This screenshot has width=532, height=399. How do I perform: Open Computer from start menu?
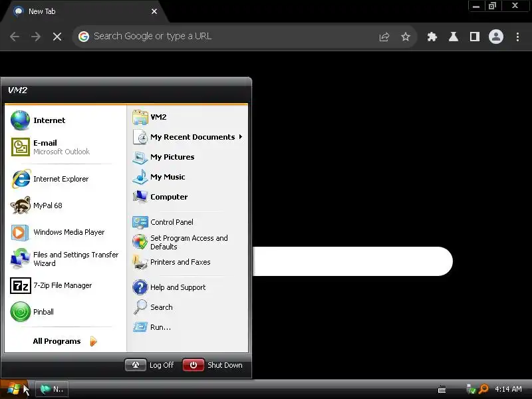pos(160,197)
